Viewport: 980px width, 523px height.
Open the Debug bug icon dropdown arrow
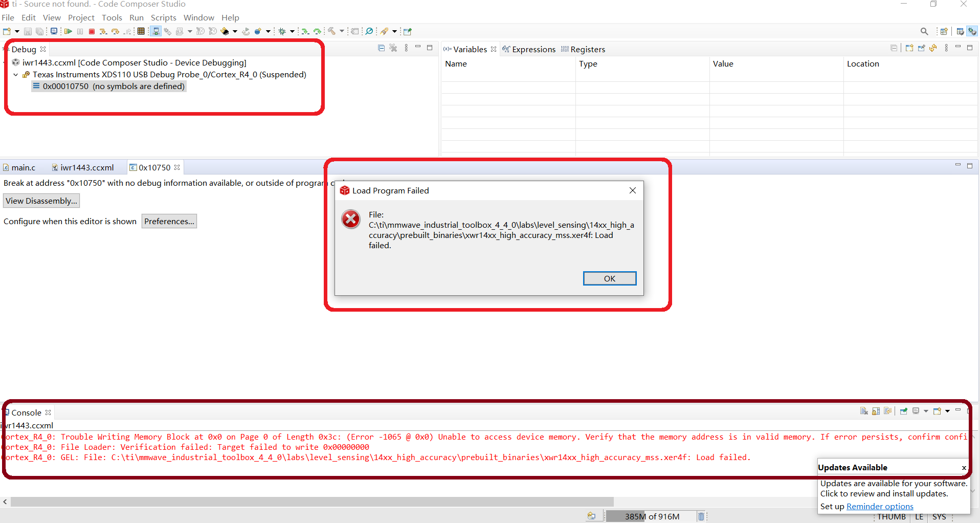(x=292, y=31)
